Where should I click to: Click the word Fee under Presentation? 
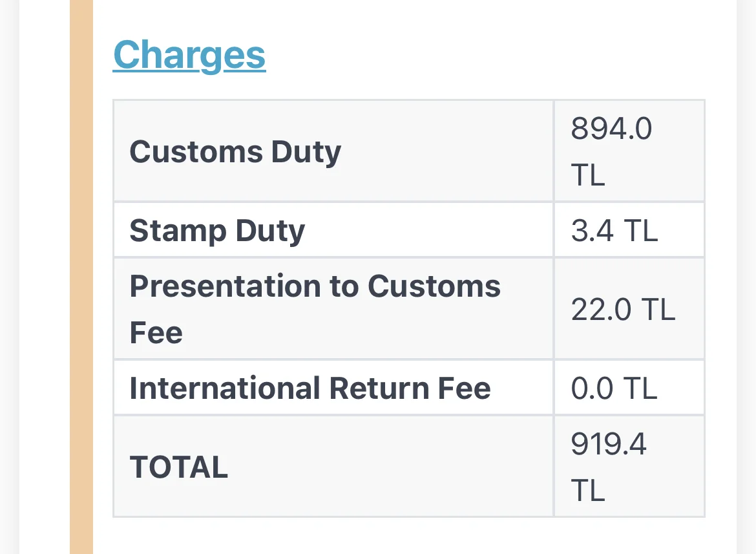(x=156, y=333)
